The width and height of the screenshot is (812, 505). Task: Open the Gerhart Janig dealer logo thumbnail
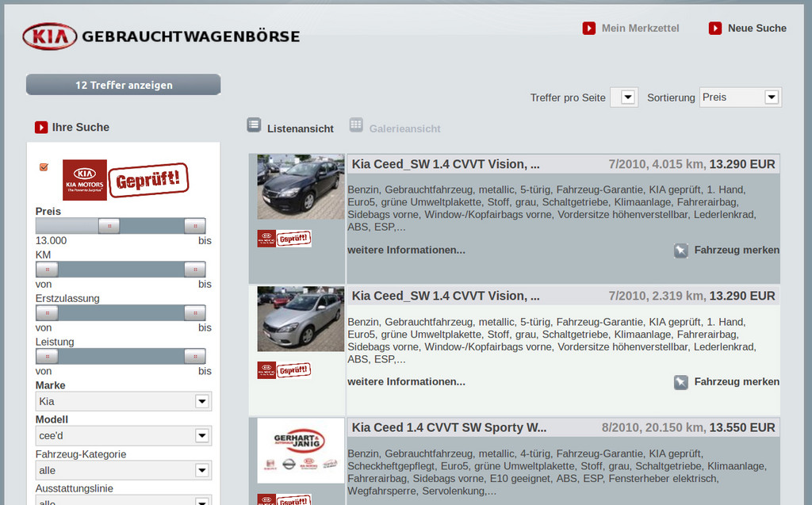click(x=301, y=450)
